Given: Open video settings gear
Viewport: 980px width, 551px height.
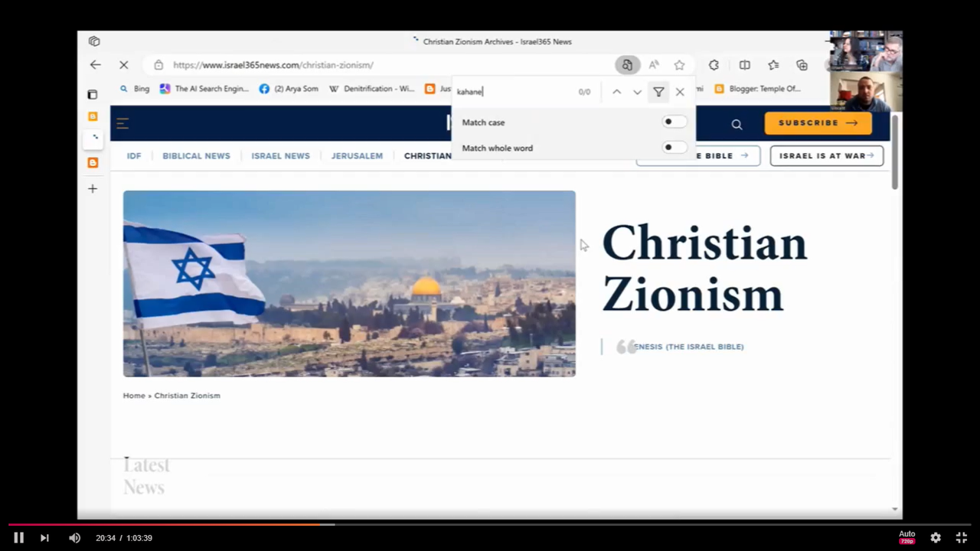Looking at the screenshot, I should (936, 538).
